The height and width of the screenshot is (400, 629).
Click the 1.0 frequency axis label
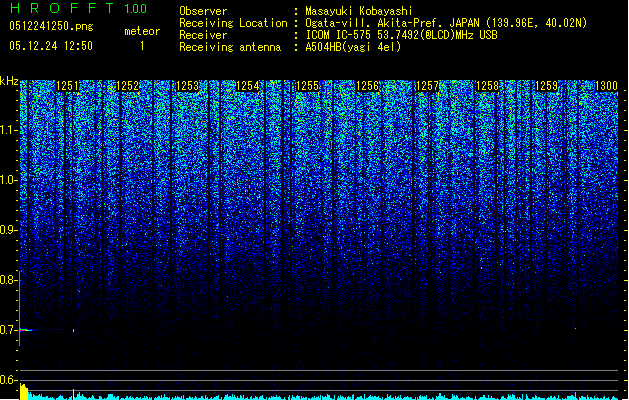coord(8,180)
